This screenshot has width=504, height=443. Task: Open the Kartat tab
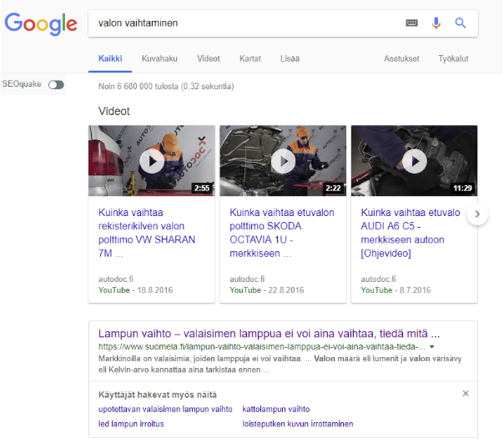pos(249,59)
